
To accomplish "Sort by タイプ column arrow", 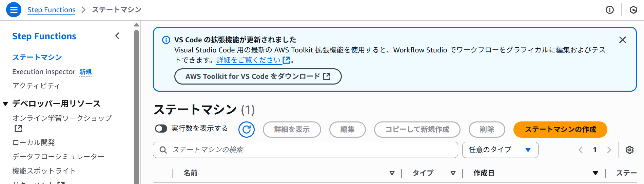I will (x=453, y=173).
